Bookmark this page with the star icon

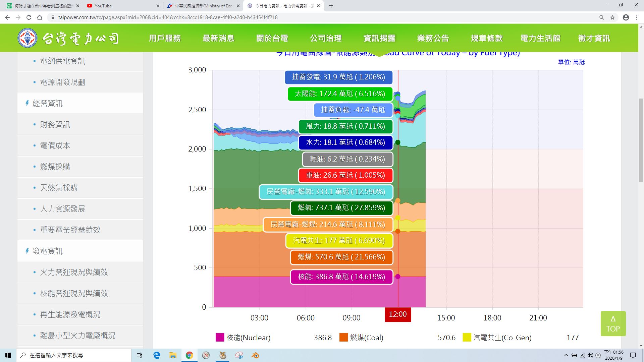[612, 17]
